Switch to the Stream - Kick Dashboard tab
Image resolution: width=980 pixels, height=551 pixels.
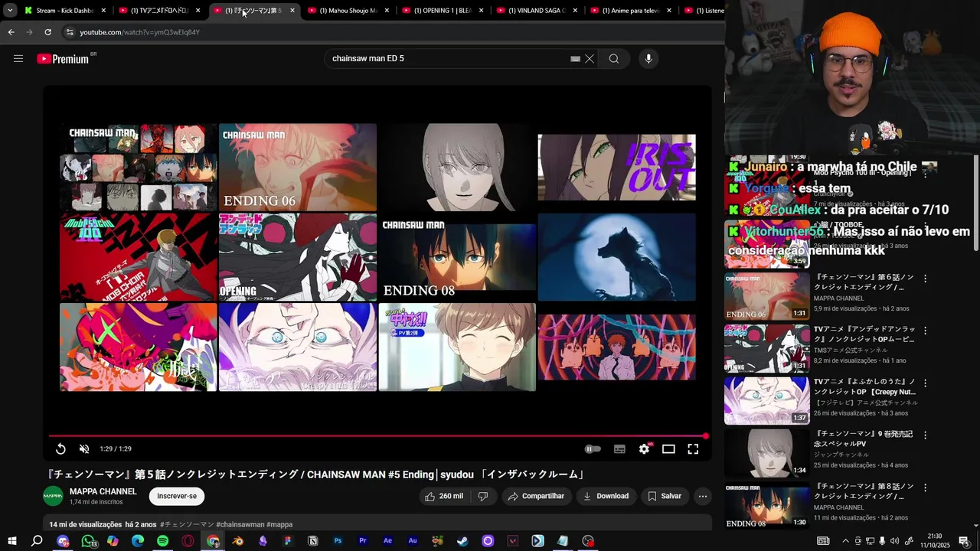[65, 11]
